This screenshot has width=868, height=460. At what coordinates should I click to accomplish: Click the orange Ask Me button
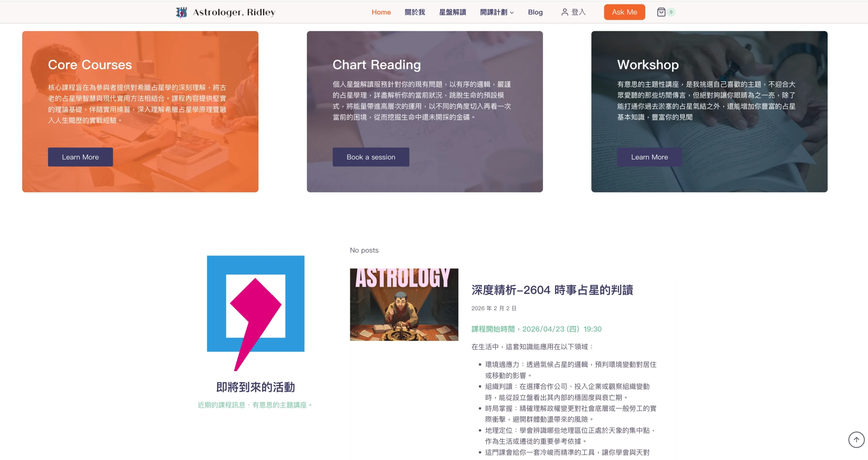pos(624,12)
